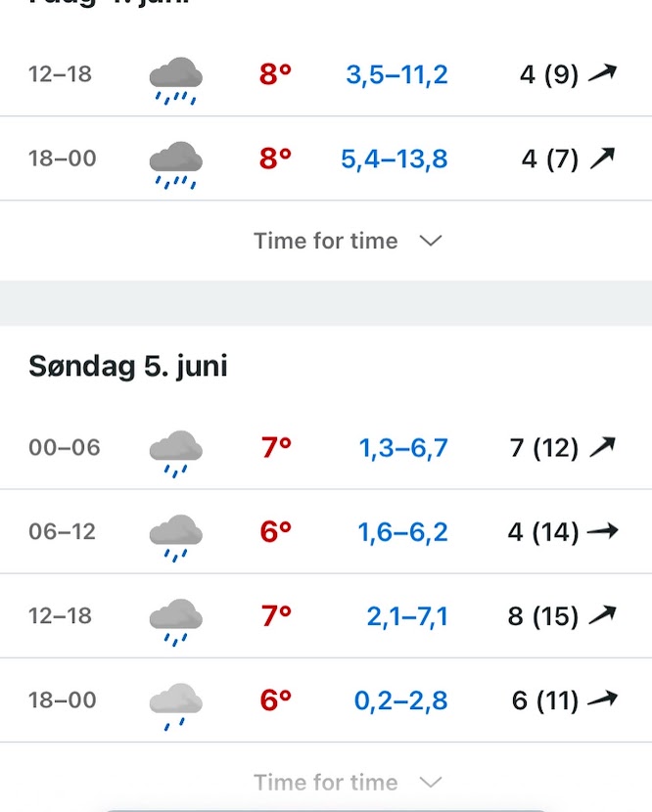This screenshot has height=812, width=652.
Task: Click the wind arrow beside 4 (14)
Action: [602, 531]
